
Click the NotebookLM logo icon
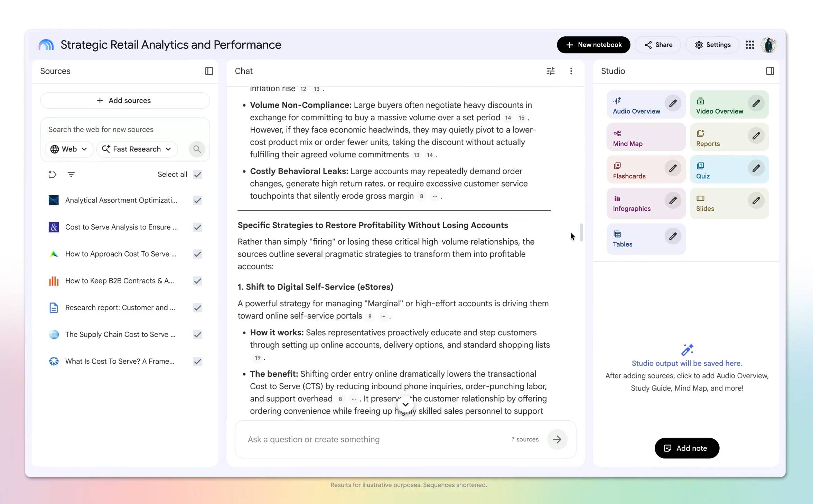(x=46, y=45)
